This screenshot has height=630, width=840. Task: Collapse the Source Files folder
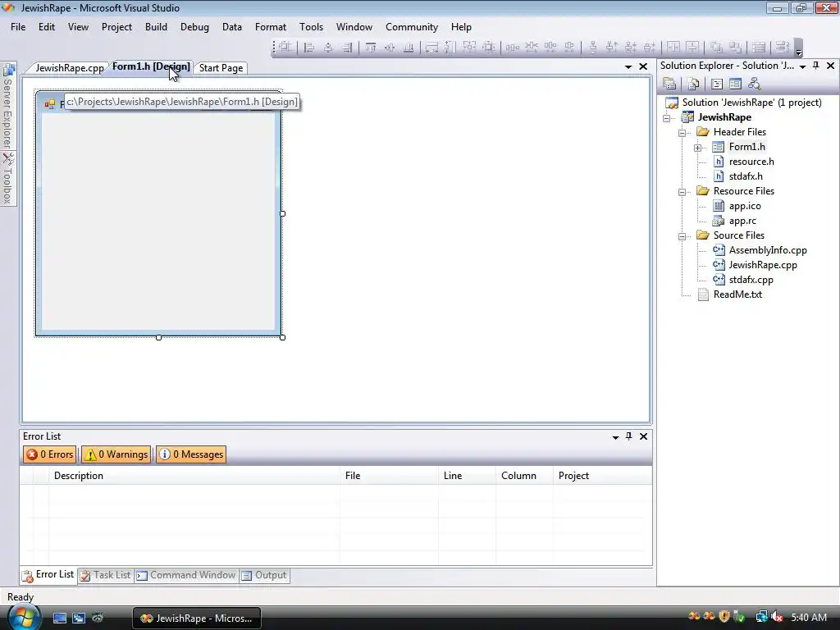682,235
